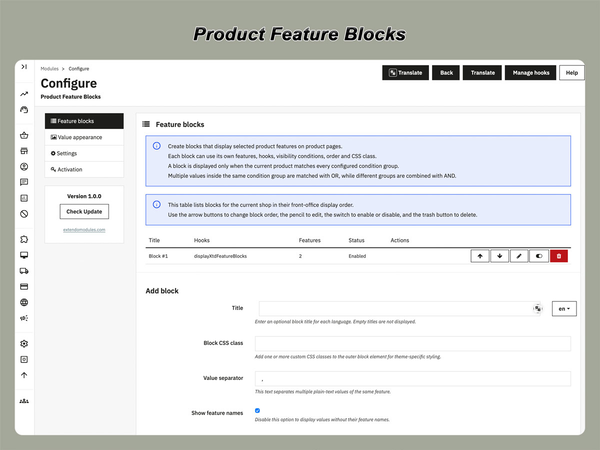Screen dimensions: 600x450
Task: Click the displayXtdFeatureBlocks hook cell
Action: click(220, 256)
